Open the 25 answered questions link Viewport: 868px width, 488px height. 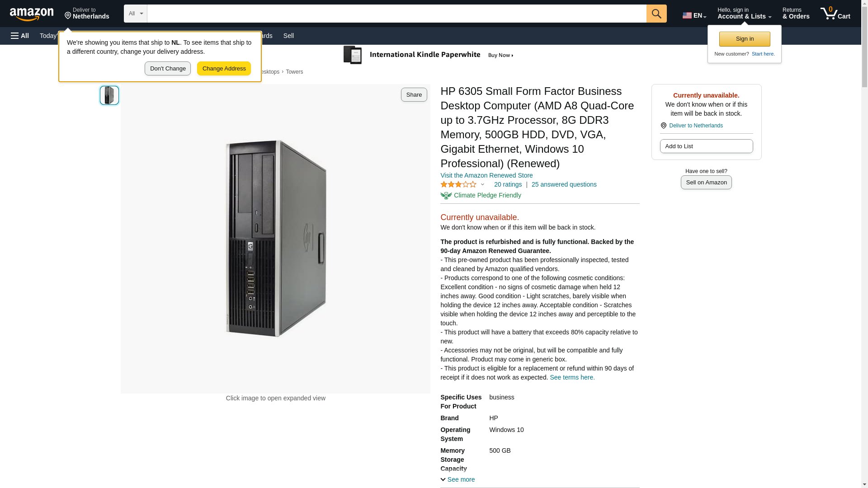coord(564,184)
